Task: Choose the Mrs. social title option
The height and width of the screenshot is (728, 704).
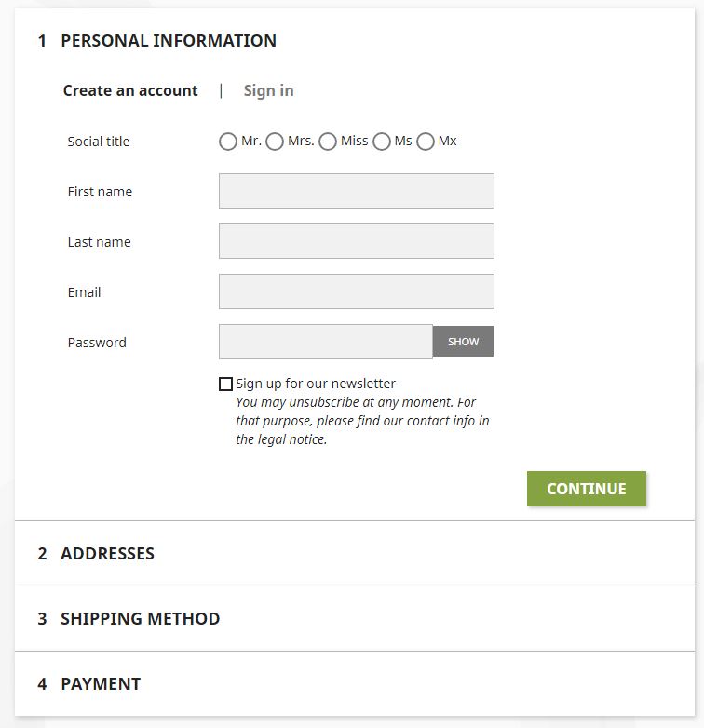Action: (x=275, y=142)
